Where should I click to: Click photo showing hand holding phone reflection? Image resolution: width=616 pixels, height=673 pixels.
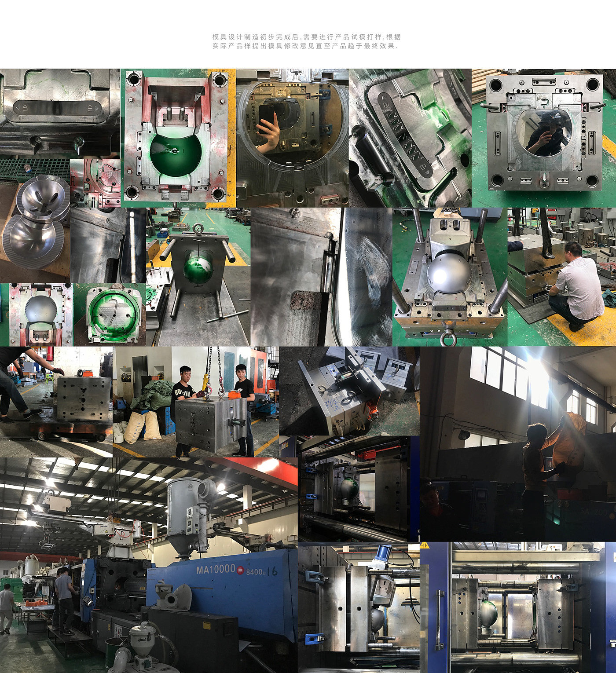point(292,138)
